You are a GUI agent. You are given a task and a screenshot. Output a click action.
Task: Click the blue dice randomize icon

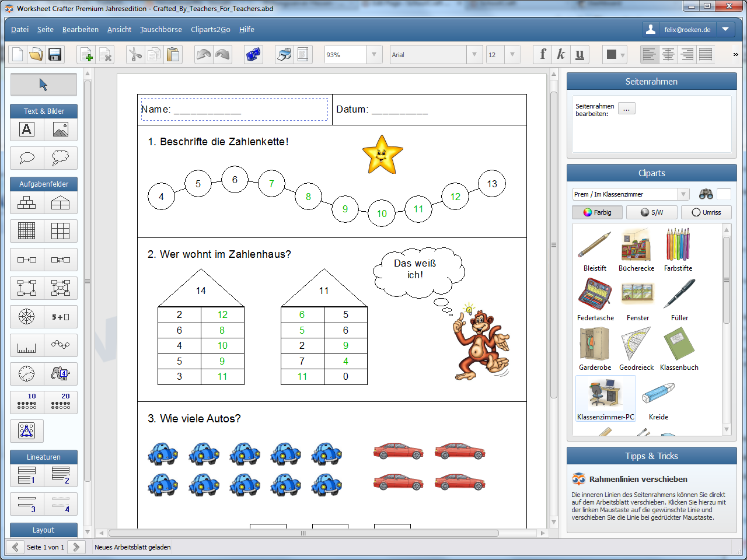click(253, 55)
